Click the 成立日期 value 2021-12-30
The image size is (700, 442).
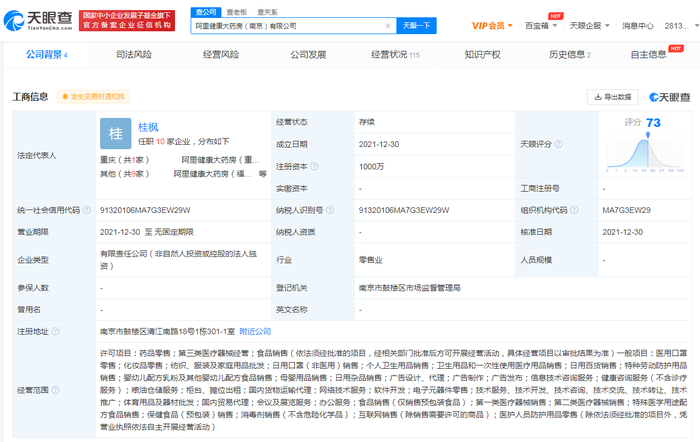tap(379, 144)
